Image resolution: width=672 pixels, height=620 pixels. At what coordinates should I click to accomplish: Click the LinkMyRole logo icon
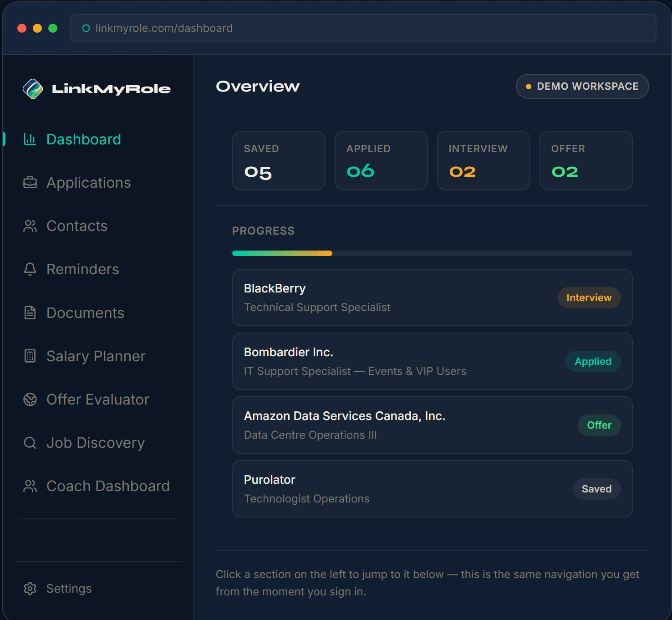(33, 89)
